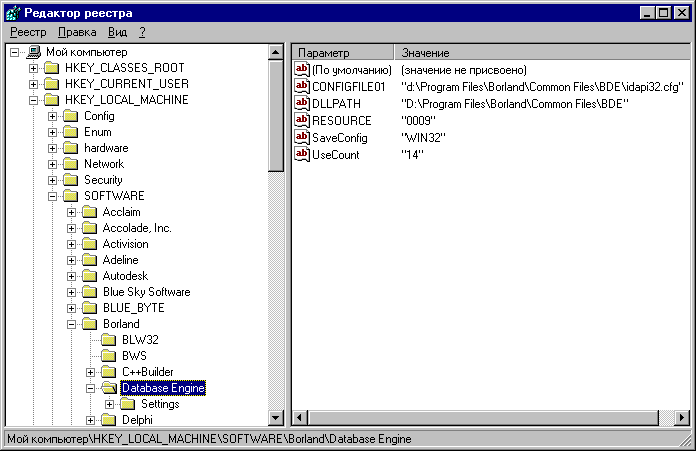Open the Правка menu
This screenshot has height=451, width=696.
78,32
